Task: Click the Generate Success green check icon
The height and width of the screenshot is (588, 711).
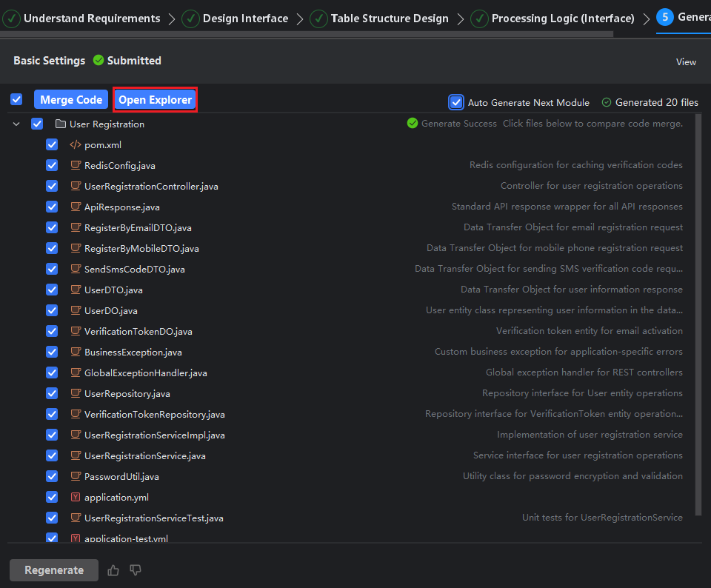Action: 413,124
